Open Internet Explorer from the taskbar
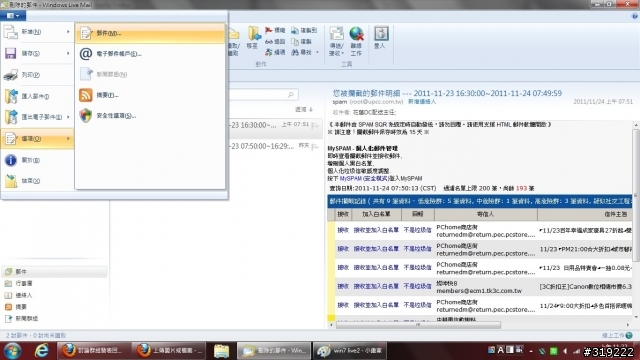Image resolution: width=640 pixels, height=360 pixels. (x=41, y=351)
